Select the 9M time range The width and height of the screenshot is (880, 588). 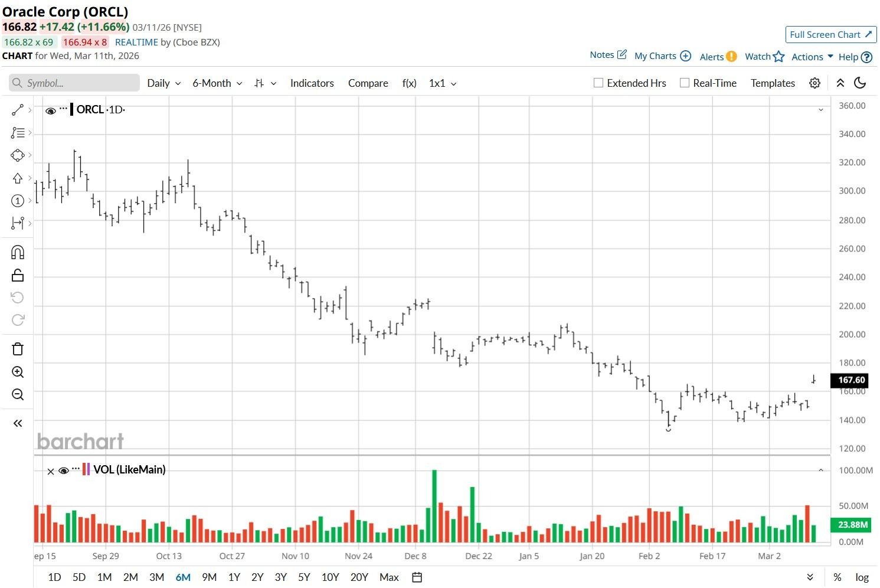[209, 577]
